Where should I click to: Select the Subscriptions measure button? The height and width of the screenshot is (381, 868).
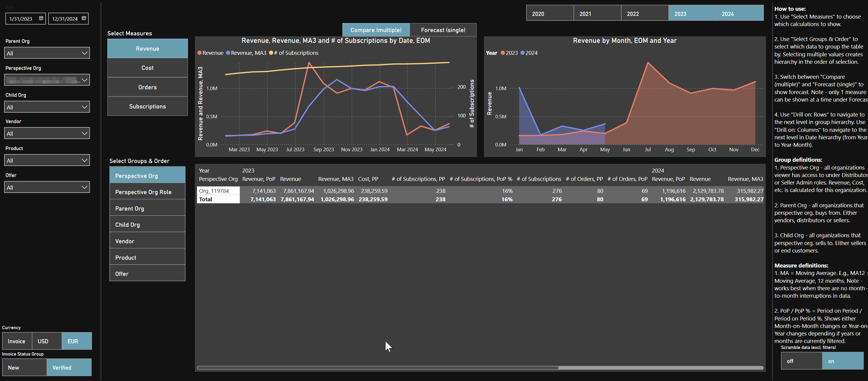[x=147, y=107]
